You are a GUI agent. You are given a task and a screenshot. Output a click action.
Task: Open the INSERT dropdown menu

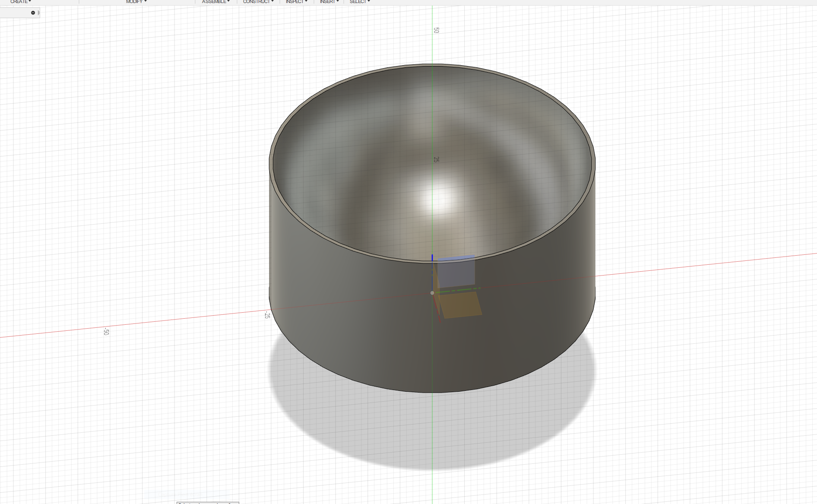click(x=329, y=2)
